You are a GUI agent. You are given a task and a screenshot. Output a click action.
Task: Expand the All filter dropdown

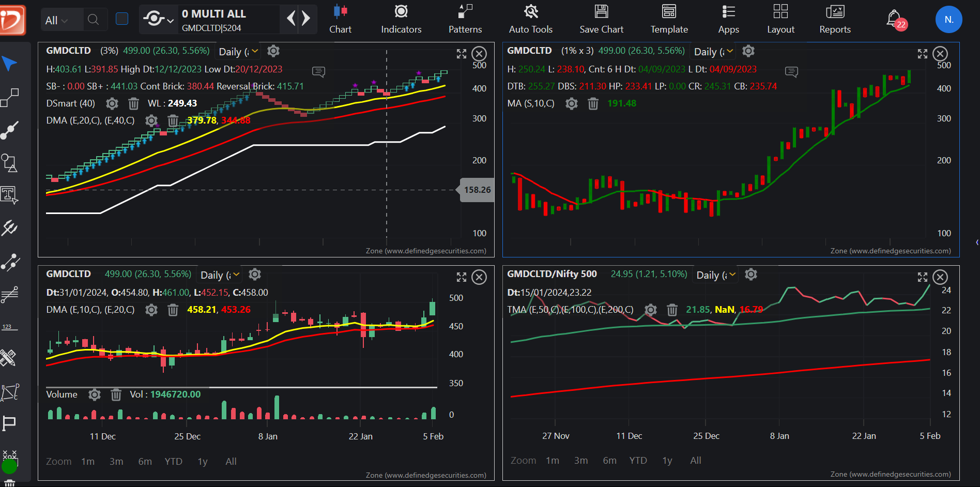click(57, 20)
